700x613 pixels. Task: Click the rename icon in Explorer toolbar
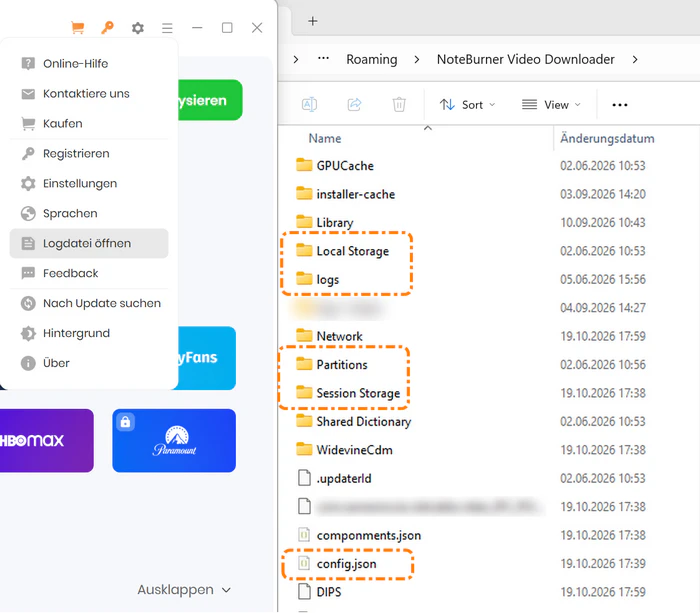coord(309,104)
